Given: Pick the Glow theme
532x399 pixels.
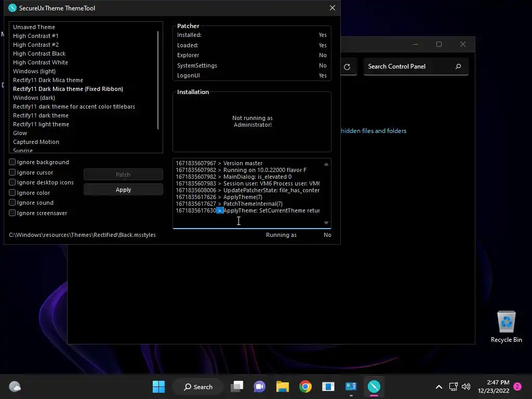Looking at the screenshot, I should click(x=20, y=133).
